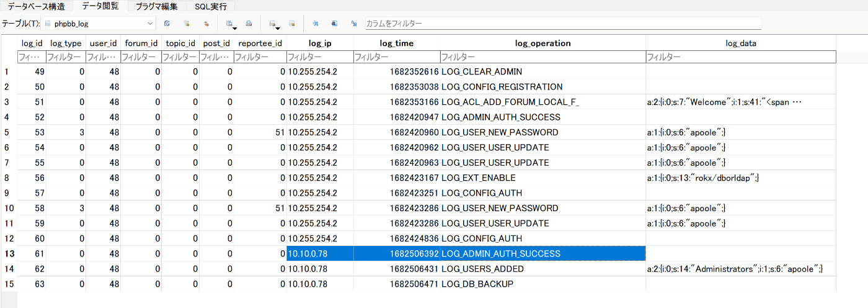Select the Administrators log_data cell
Viewport: 868px width, 308px height.
pos(741,269)
